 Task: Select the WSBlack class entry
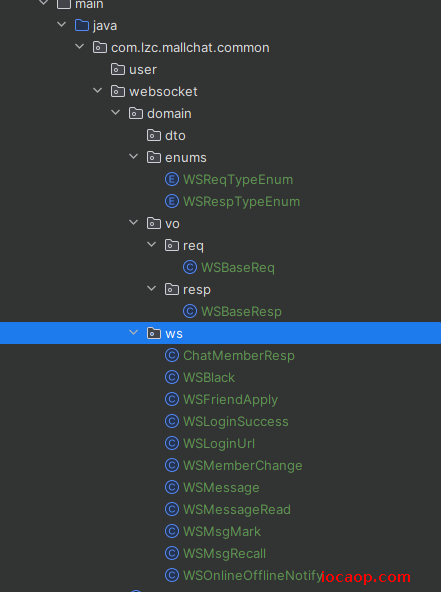(x=209, y=378)
